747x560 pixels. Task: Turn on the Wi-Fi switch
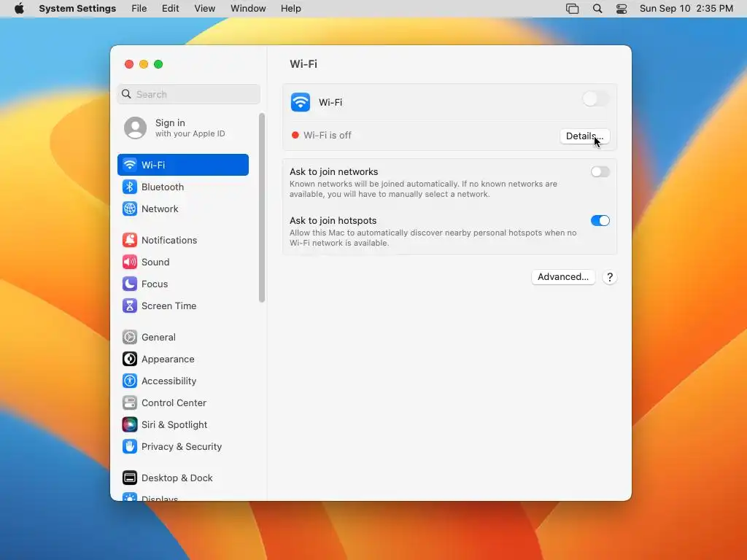[595, 99]
